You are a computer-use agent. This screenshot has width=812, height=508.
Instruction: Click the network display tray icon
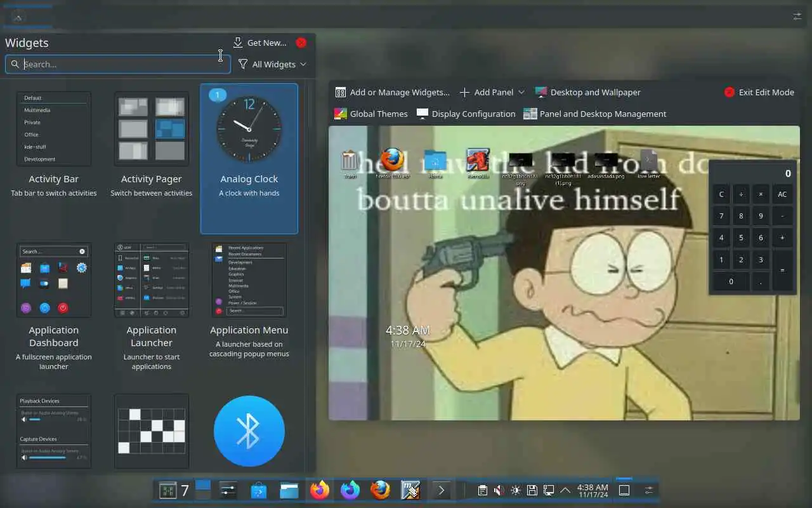(549, 490)
